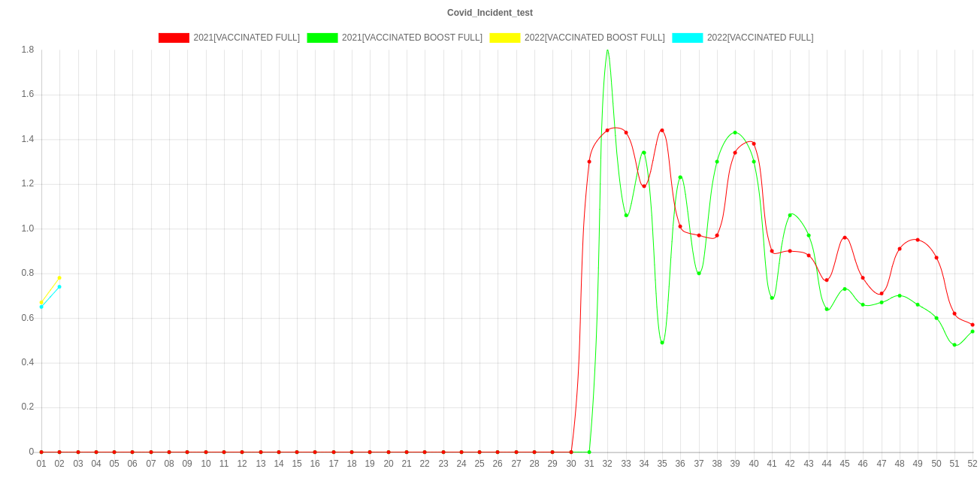Click the yellow 2022 VACCINATED BOOST FULL swatch
980x490 pixels.
tap(504, 38)
